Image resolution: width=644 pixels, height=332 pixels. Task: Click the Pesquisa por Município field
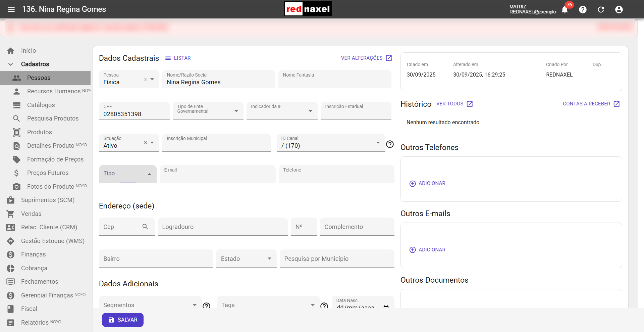coord(337,258)
